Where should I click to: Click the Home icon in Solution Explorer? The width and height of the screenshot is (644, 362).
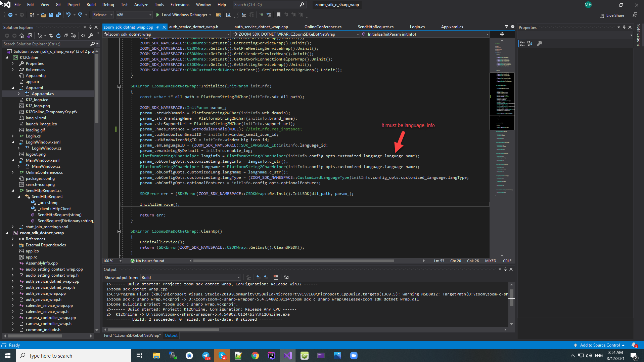[x=22, y=36]
